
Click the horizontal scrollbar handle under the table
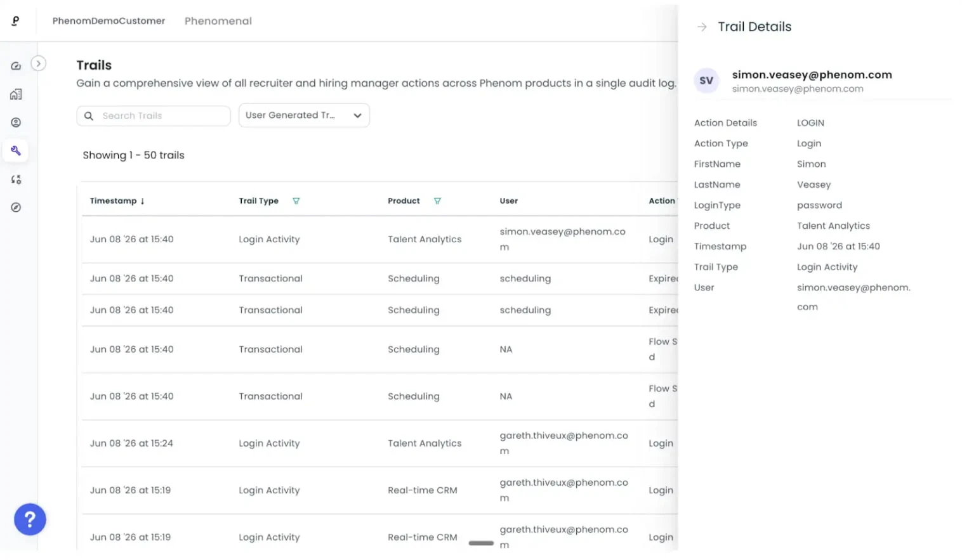[481, 543]
